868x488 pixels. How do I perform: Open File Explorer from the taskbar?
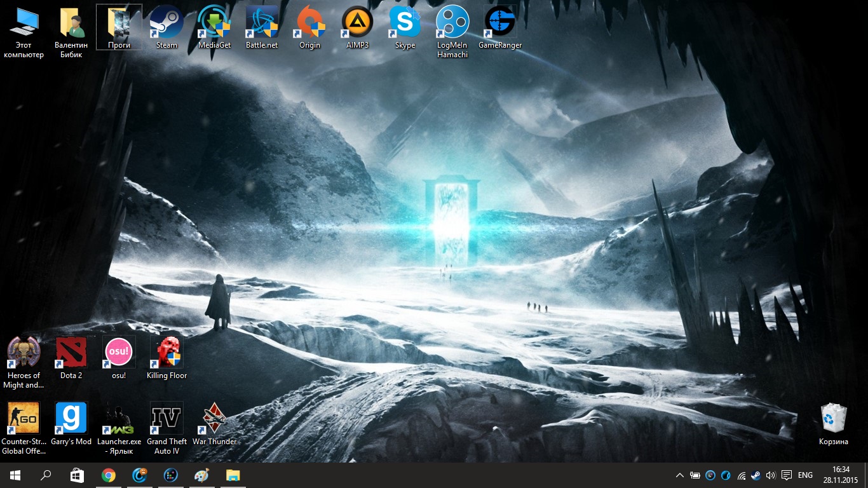click(233, 475)
